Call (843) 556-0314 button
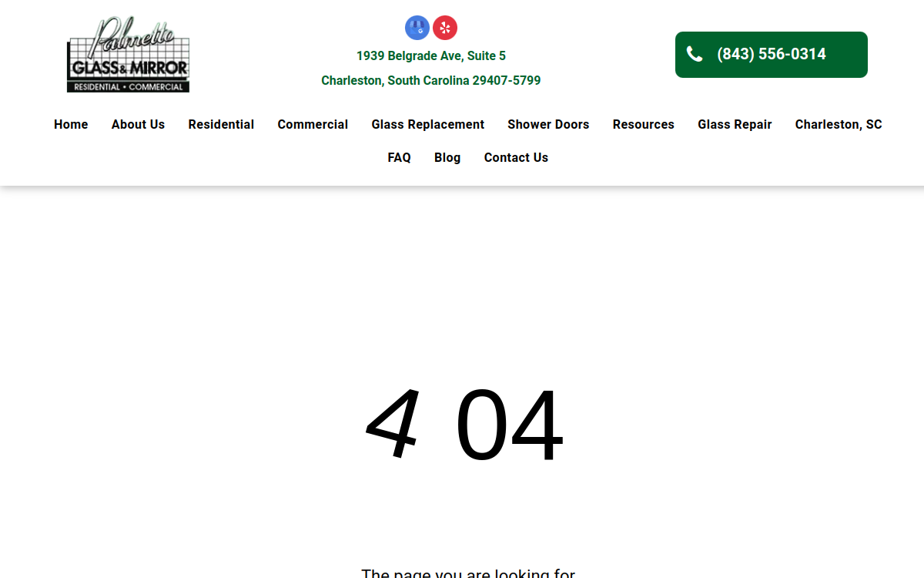Image resolution: width=924 pixels, height=578 pixels. [772, 55]
